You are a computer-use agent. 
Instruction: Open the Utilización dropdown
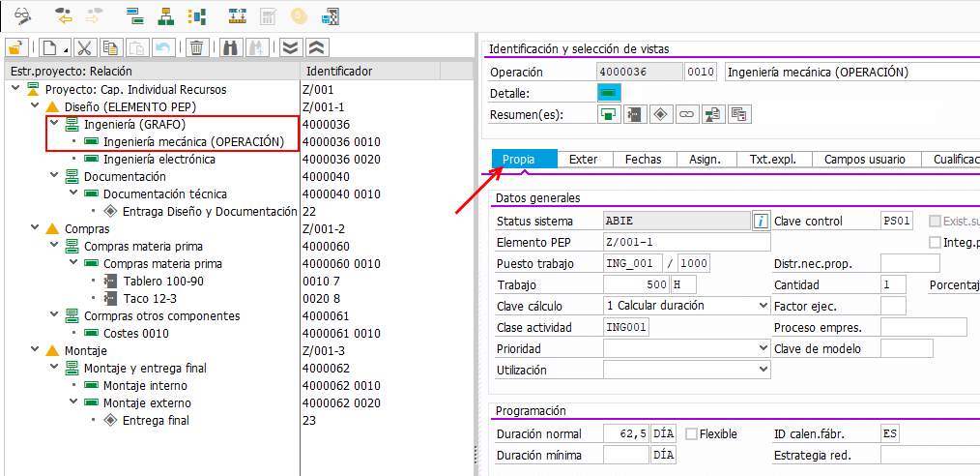click(763, 370)
